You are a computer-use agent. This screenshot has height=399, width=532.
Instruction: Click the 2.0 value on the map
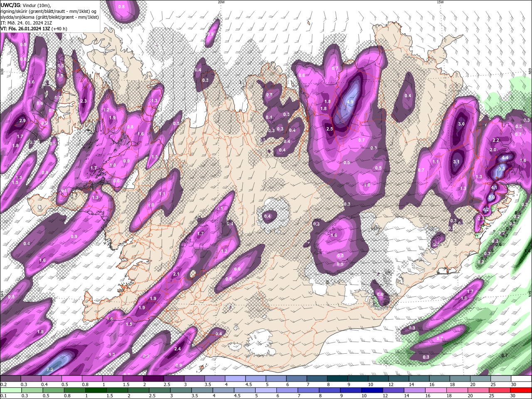click(493, 150)
